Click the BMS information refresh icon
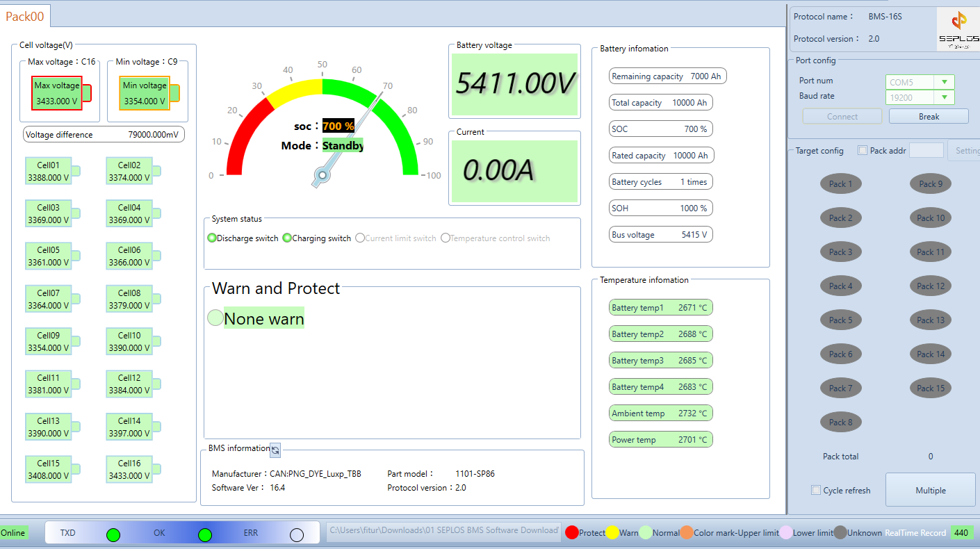This screenshot has width=980, height=549. pyautogui.click(x=275, y=450)
